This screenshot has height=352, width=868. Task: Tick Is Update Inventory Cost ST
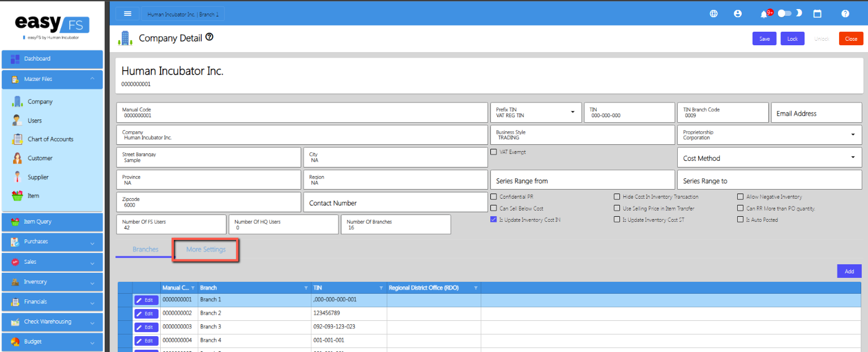tap(617, 220)
